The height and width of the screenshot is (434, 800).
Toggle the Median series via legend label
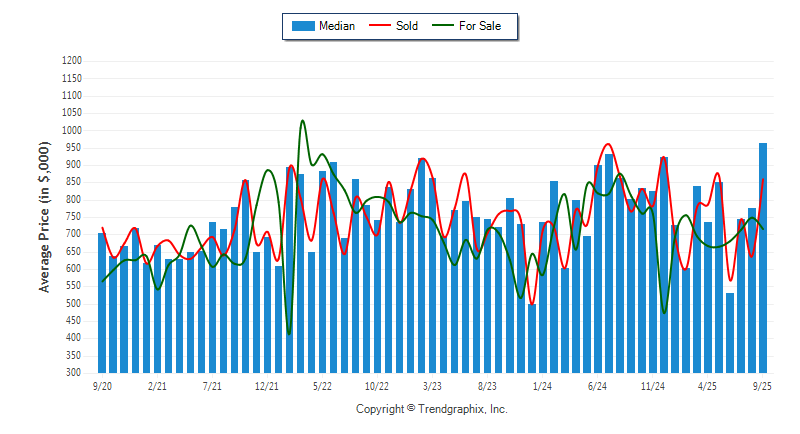(336, 26)
